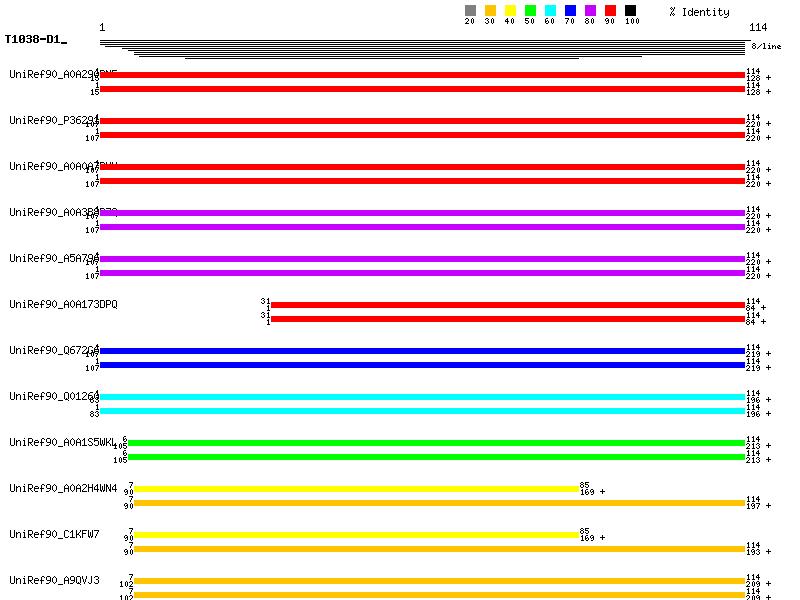Click the top cyan UniRef90_Q01264 alignment bar
The image size is (800, 600).
click(x=422, y=397)
